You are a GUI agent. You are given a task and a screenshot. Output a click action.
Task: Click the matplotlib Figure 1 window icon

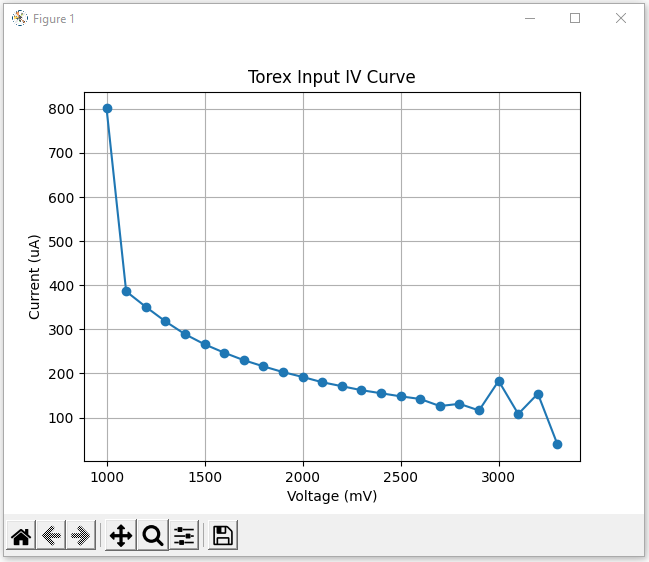19,19
